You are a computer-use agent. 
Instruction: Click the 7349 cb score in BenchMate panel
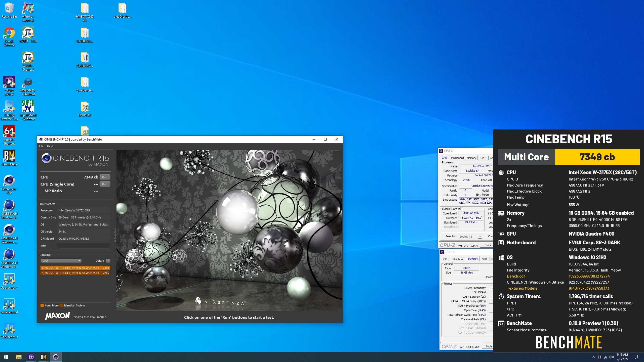[597, 157]
